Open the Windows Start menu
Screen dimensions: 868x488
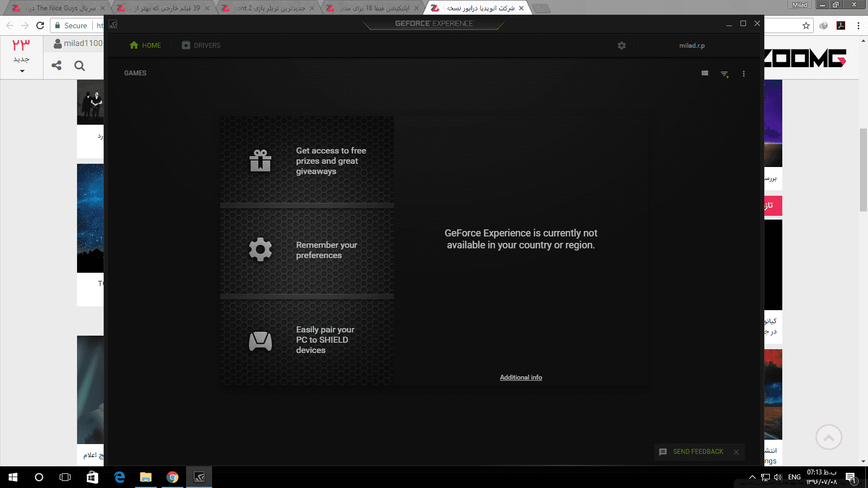pyautogui.click(x=13, y=477)
